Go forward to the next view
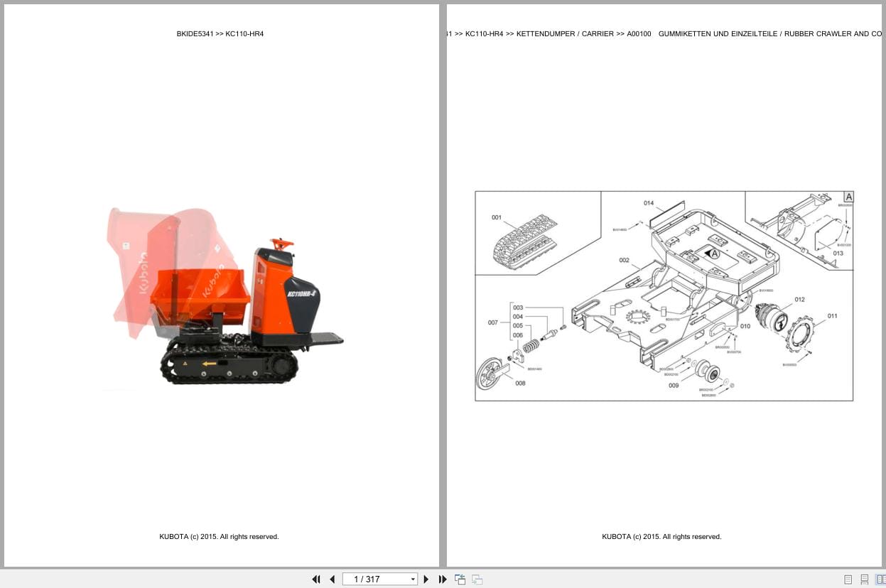Screen dimensions: 886x588 pyautogui.click(x=477, y=579)
